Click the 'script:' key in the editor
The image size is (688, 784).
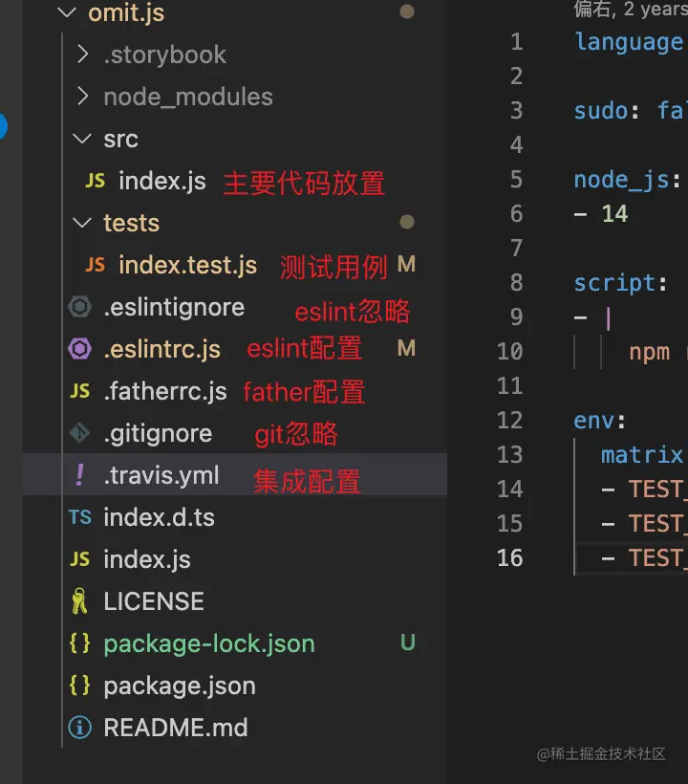(620, 284)
